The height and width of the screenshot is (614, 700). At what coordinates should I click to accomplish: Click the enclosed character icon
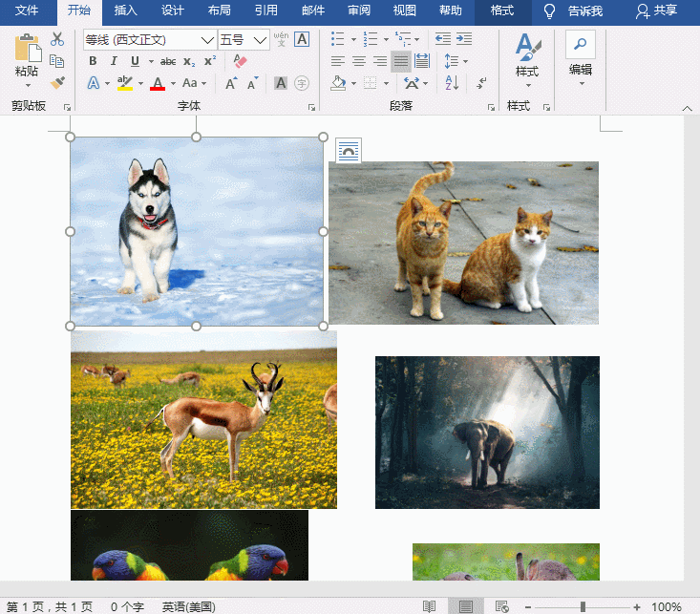[302, 83]
